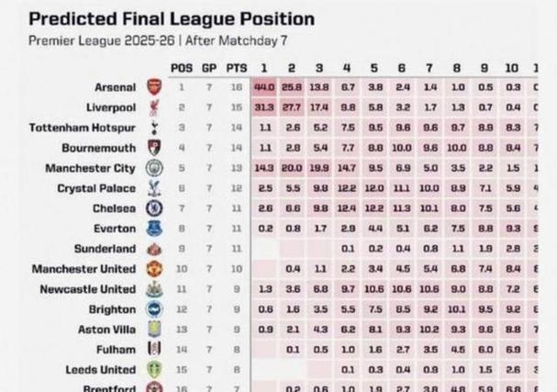
Task: Click Arsenal's dark red 44.0 cell
Action: point(264,87)
